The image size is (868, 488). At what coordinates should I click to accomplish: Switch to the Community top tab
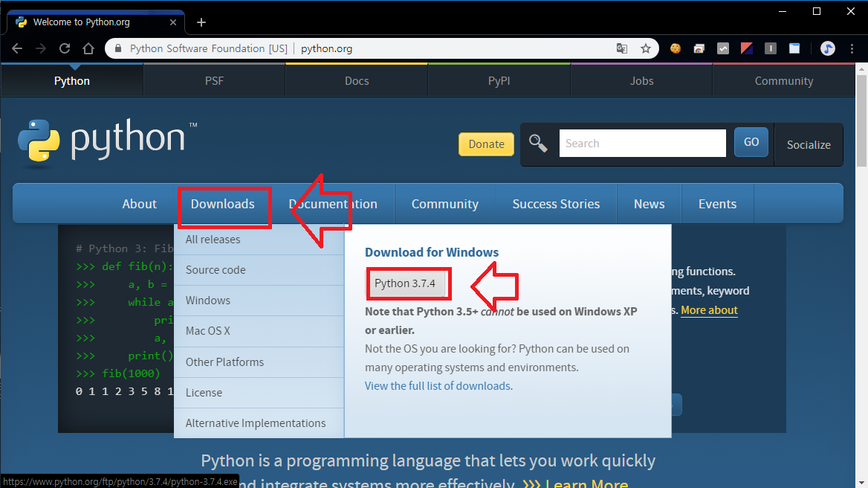pos(784,81)
